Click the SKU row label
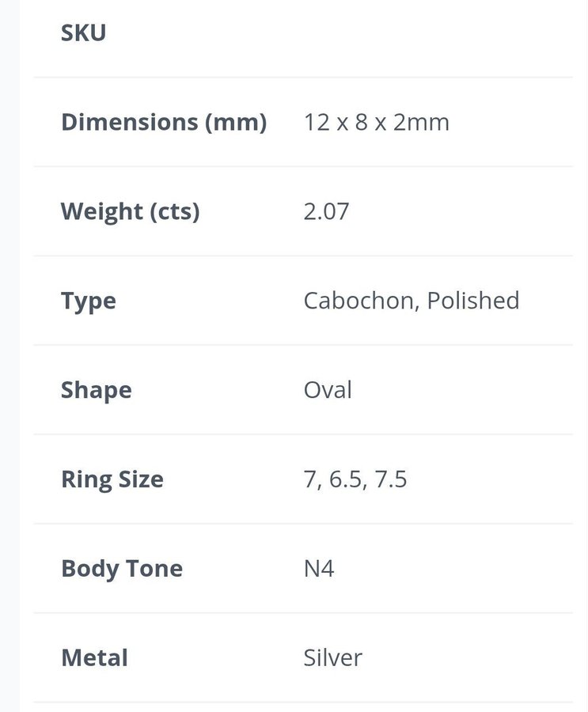 click(x=83, y=33)
